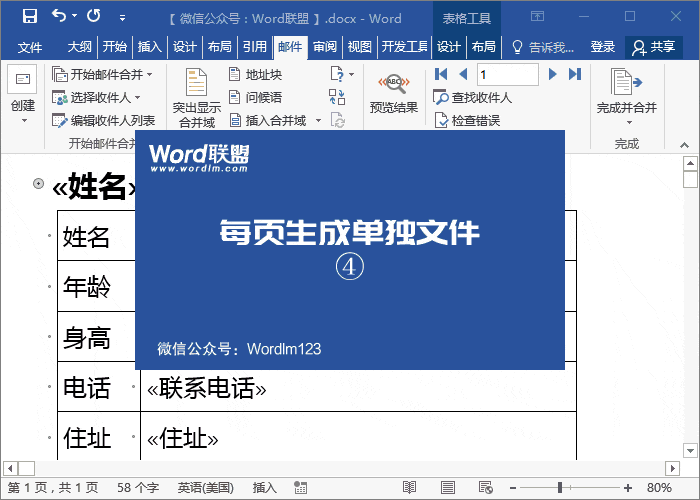Open the 开发工具 tab
The width and height of the screenshot is (700, 500).
click(x=404, y=46)
